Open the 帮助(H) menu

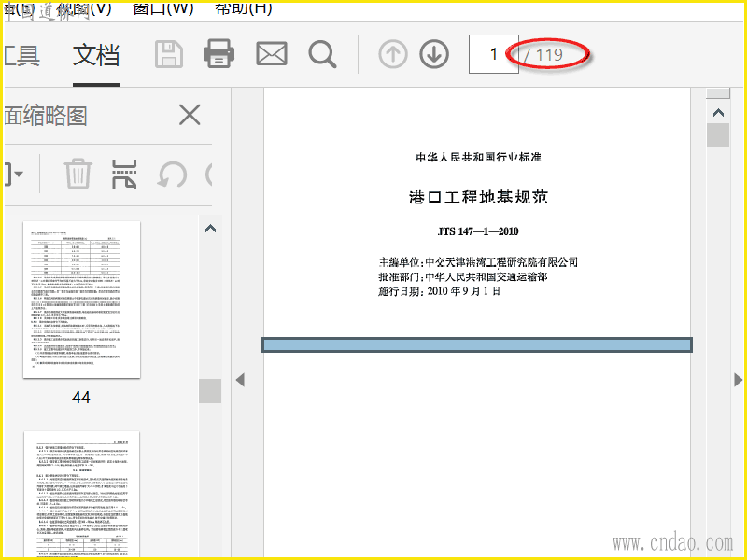point(244,7)
